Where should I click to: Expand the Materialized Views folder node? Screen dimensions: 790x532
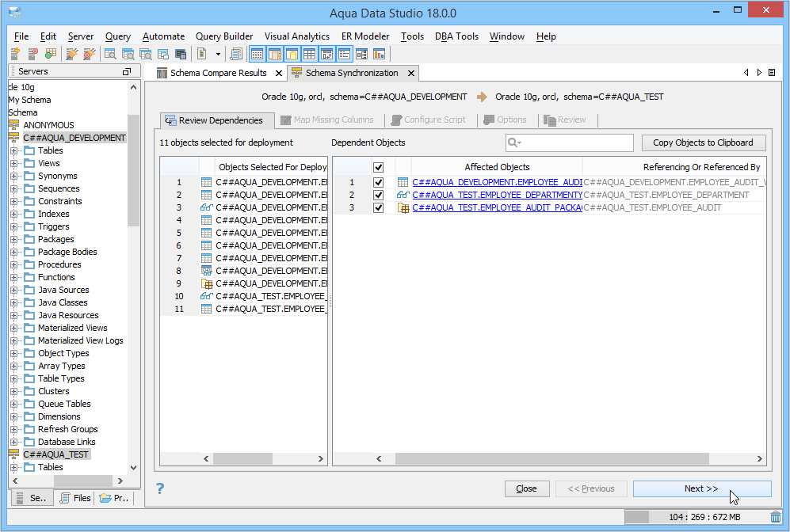click(13, 329)
